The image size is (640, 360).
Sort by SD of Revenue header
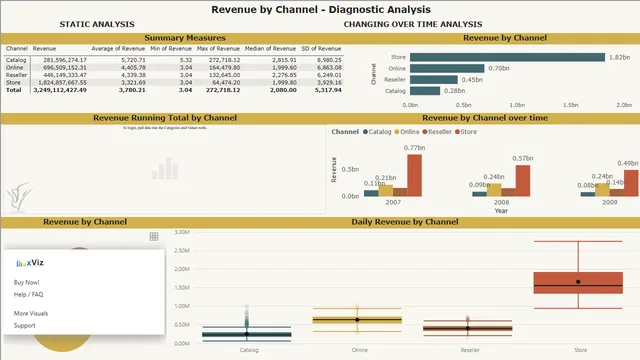pos(321,49)
